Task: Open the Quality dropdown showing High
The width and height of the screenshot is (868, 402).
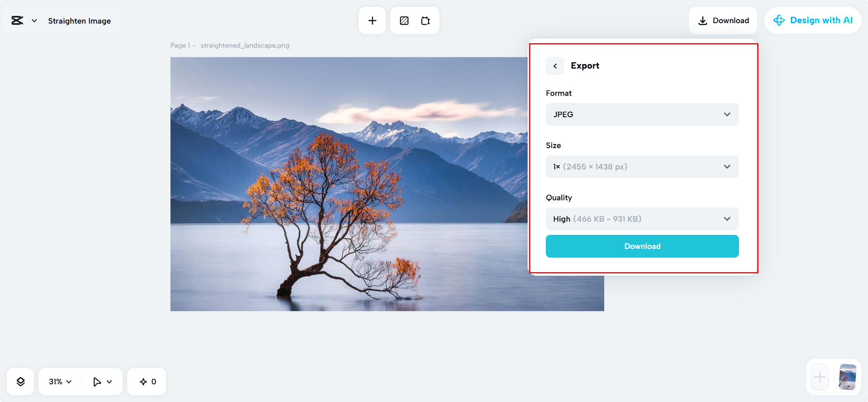Action: (642, 219)
